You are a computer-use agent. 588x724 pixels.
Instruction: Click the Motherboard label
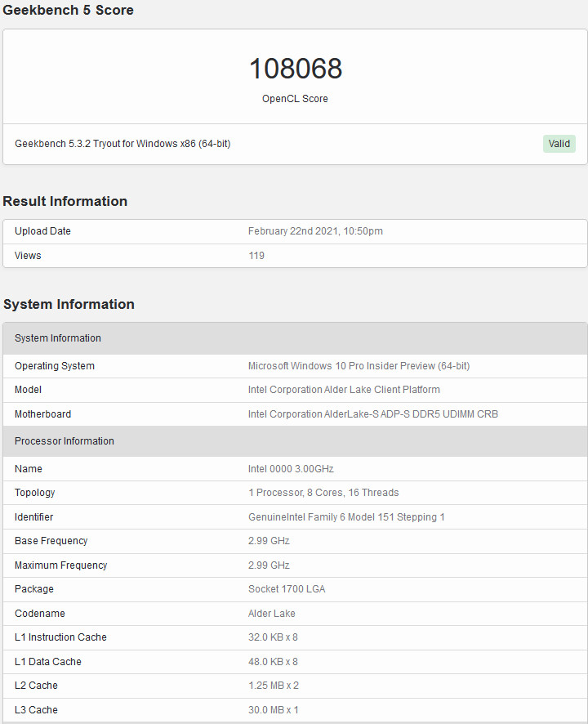point(43,414)
